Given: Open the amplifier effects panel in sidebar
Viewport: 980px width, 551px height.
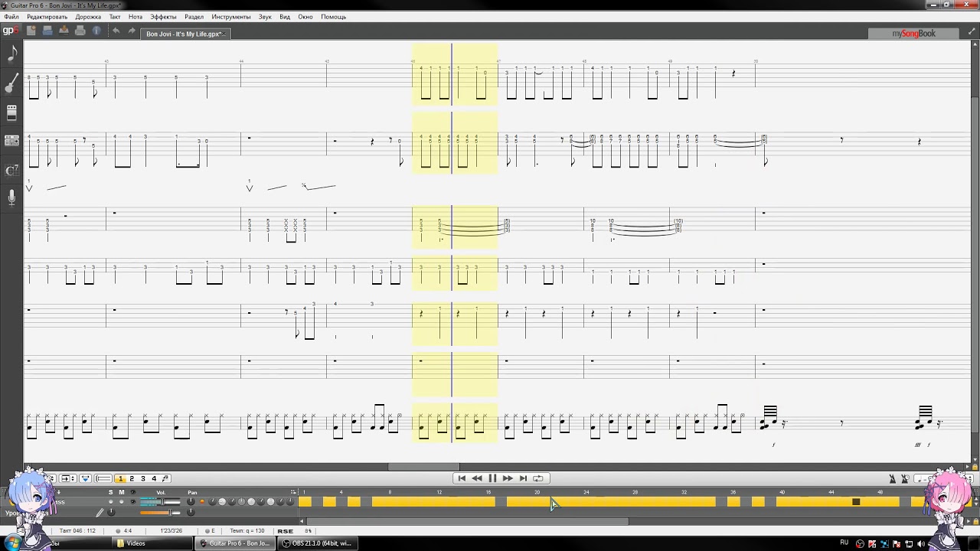Looking at the screenshot, I should tap(11, 112).
